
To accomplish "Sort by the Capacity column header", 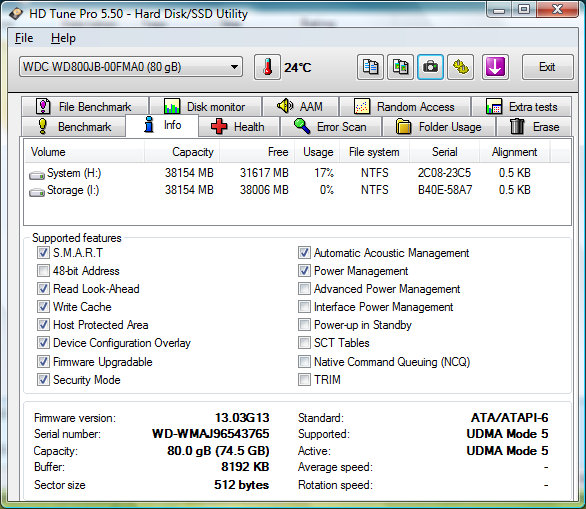I will pyautogui.click(x=182, y=152).
